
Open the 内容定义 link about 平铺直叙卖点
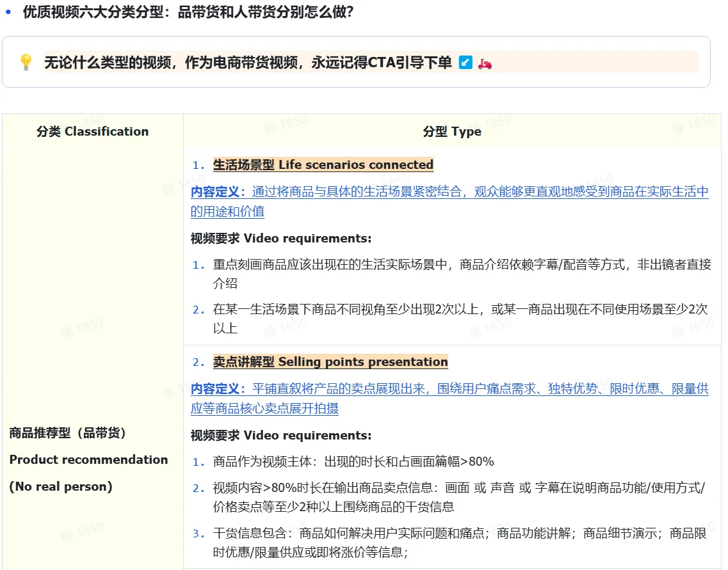click(x=449, y=399)
